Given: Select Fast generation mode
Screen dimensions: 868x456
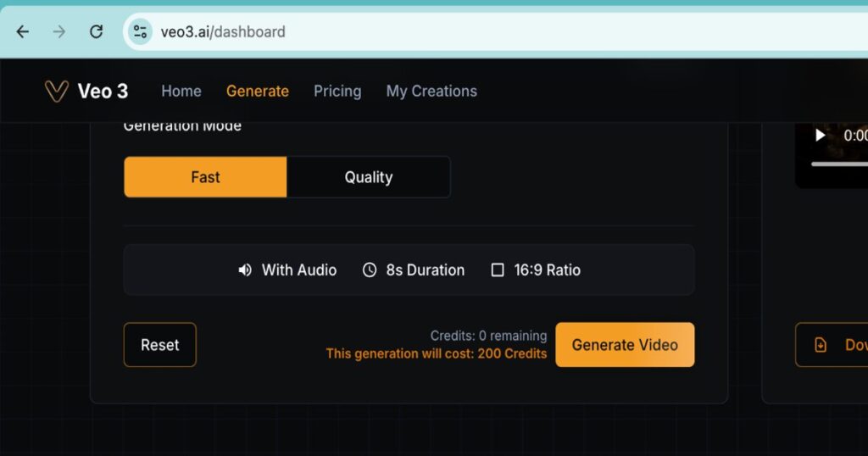Looking at the screenshot, I should (205, 177).
